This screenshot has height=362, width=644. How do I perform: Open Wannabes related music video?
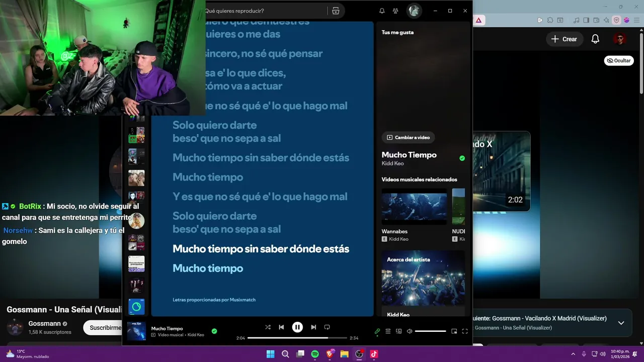(x=414, y=207)
